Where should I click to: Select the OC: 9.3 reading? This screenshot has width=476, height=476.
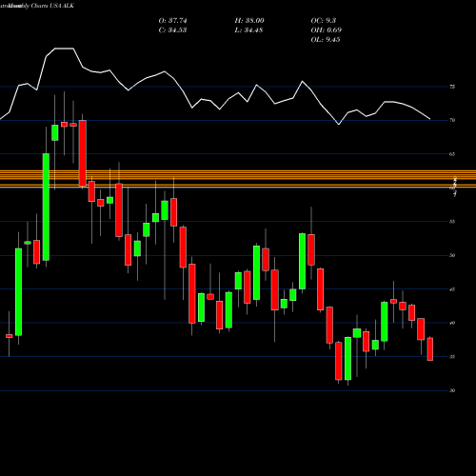pos(324,21)
